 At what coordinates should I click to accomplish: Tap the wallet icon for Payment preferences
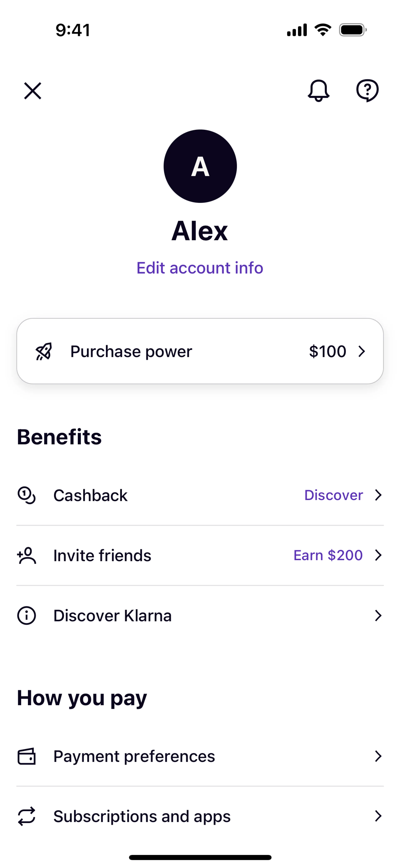[27, 756]
